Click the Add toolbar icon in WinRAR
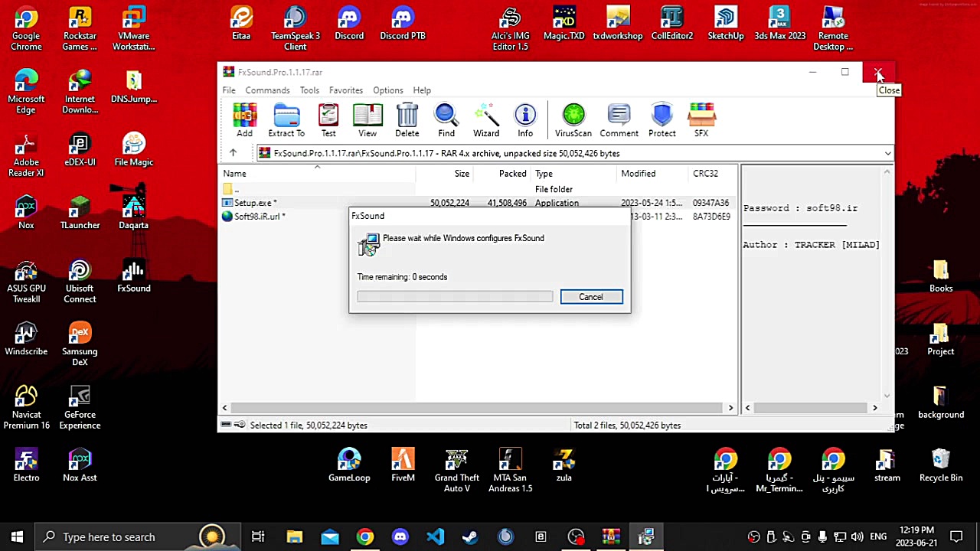 (x=244, y=120)
